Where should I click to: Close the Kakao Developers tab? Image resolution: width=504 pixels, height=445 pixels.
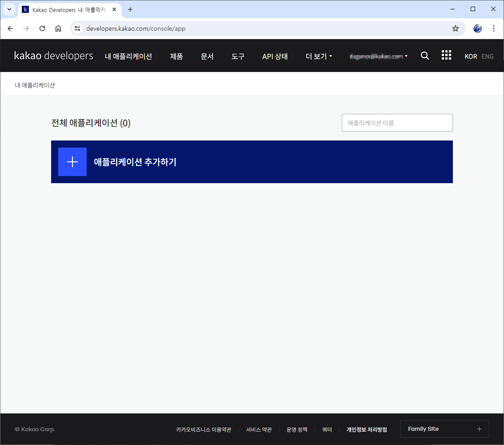click(x=114, y=10)
